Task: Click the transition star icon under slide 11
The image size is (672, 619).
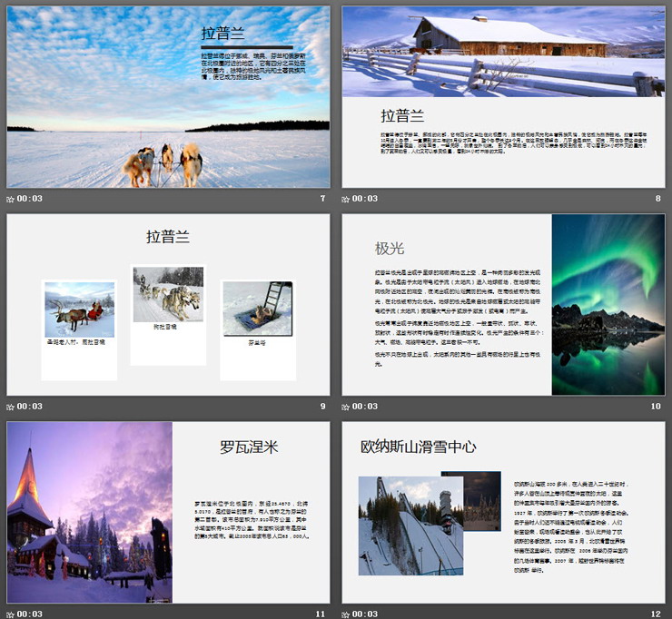Action: [10, 614]
